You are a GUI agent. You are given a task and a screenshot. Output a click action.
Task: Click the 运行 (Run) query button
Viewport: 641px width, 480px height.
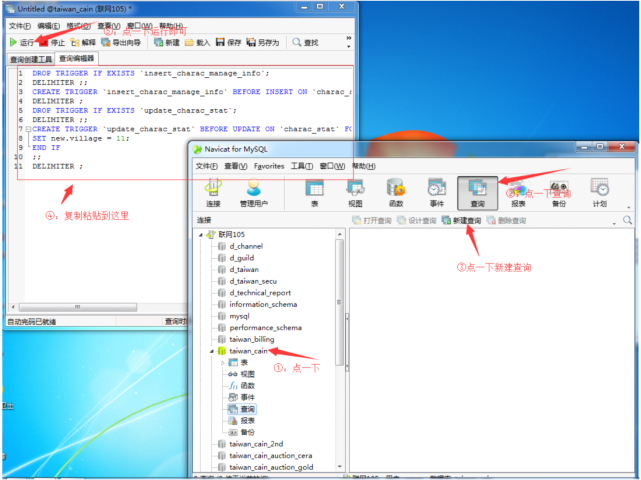(22, 43)
